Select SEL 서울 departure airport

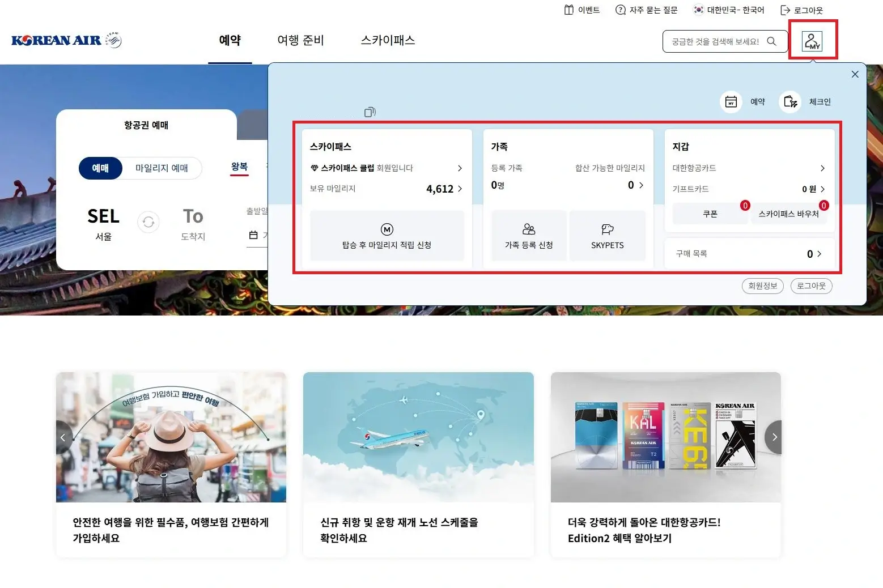[x=104, y=224]
